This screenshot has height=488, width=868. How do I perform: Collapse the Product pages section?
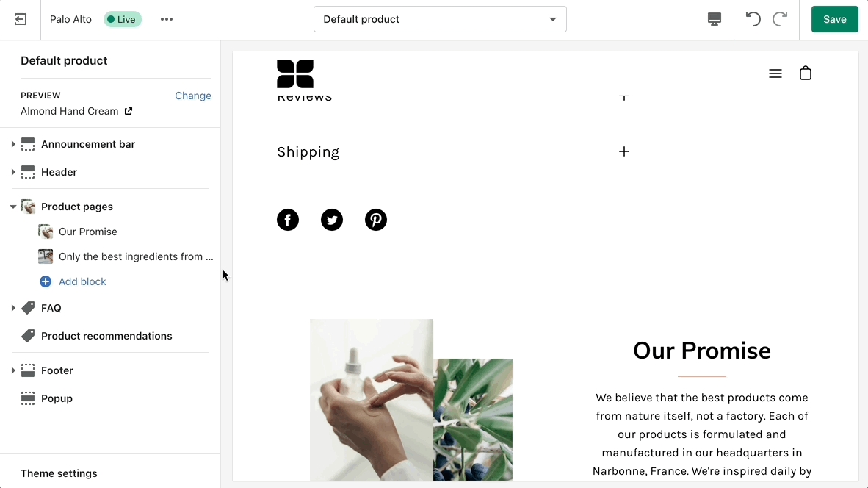(13, 207)
